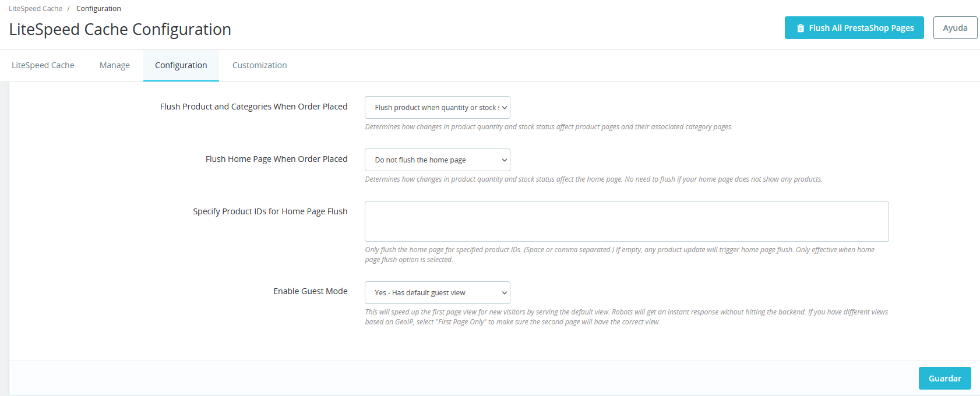Open the Customization tab
The height and width of the screenshot is (396, 980).
click(x=260, y=65)
